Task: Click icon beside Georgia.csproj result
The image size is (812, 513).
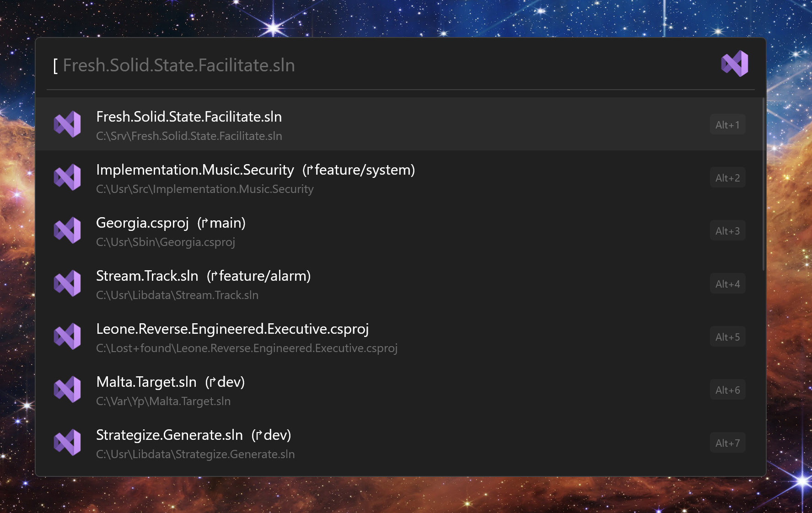Action: pos(67,230)
